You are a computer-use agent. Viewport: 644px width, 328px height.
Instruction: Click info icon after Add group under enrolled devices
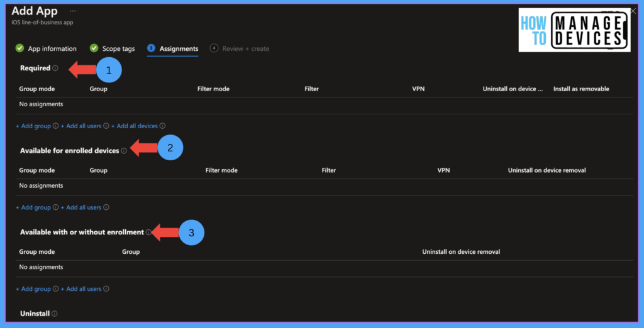pos(56,207)
